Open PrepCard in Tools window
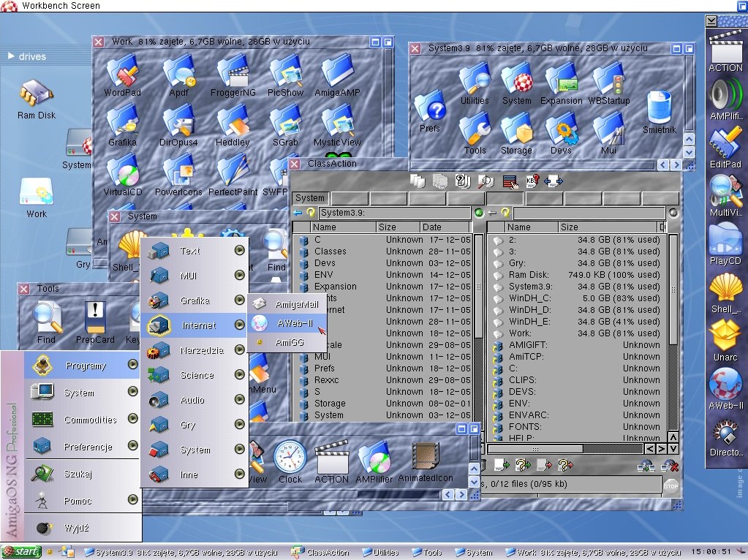This screenshot has height=560, width=748. pyautogui.click(x=95, y=323)
